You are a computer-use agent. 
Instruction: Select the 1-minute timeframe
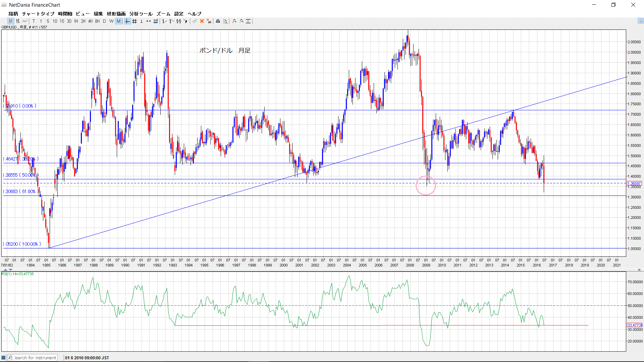[41, 21]
